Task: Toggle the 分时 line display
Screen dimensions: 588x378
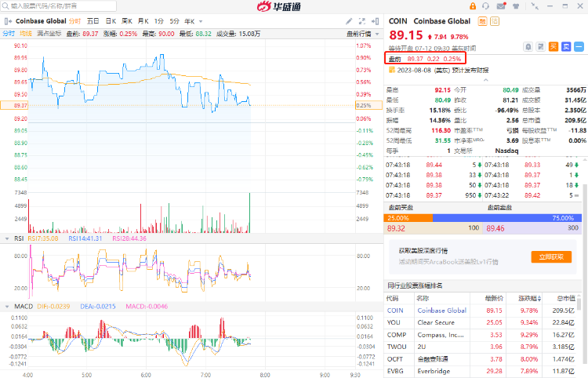Action: (x=9, y=34)
